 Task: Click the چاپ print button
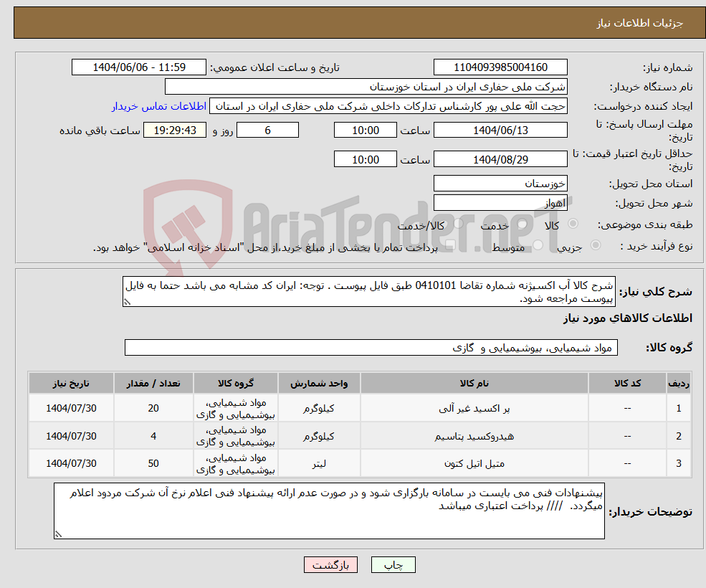tap(393, 564)
